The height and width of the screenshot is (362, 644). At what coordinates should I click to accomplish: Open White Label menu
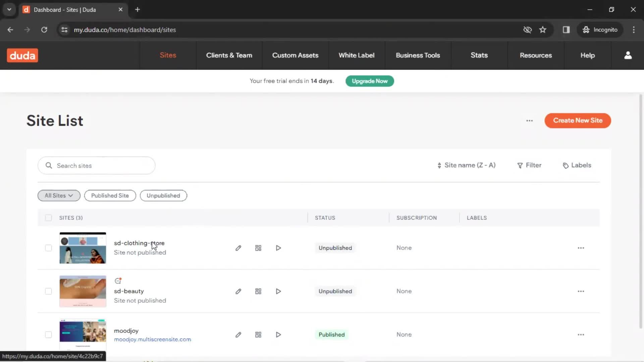(x=357, y=55)
